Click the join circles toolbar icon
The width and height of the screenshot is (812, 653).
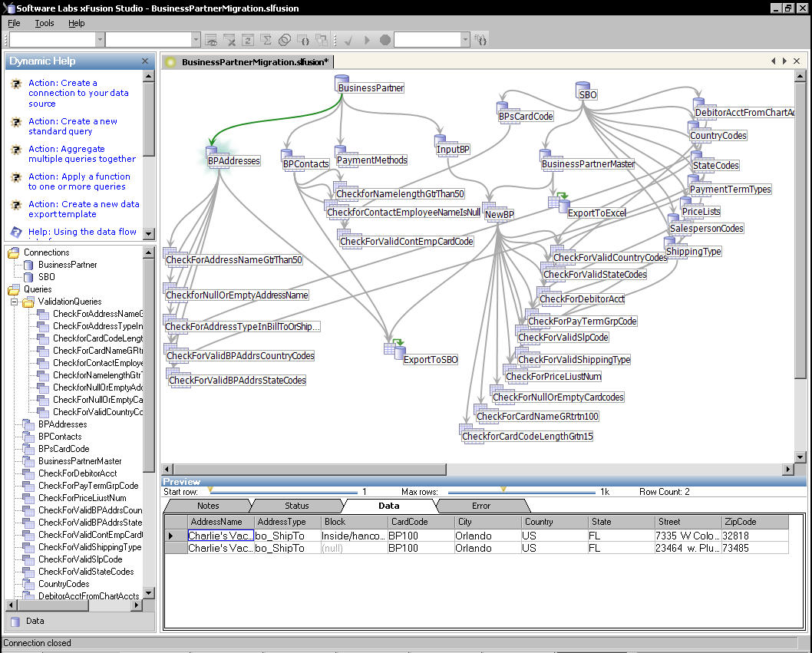[285, 40]
